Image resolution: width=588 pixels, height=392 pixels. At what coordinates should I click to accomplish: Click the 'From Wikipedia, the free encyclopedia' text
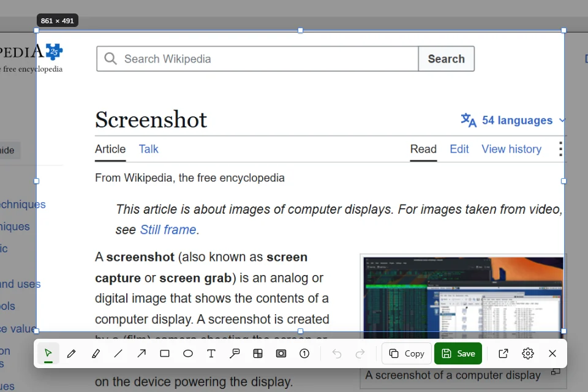point(190,178)
